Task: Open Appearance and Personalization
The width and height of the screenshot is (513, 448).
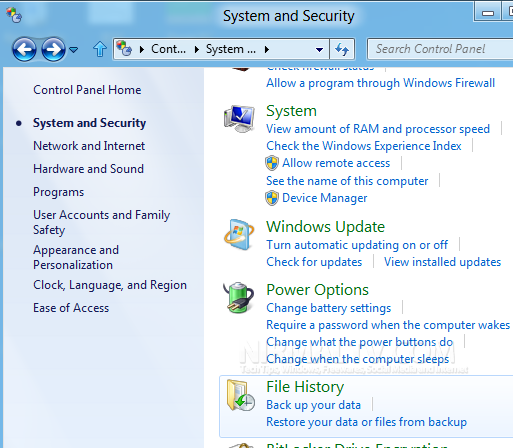Action: [x=76, y=257]
